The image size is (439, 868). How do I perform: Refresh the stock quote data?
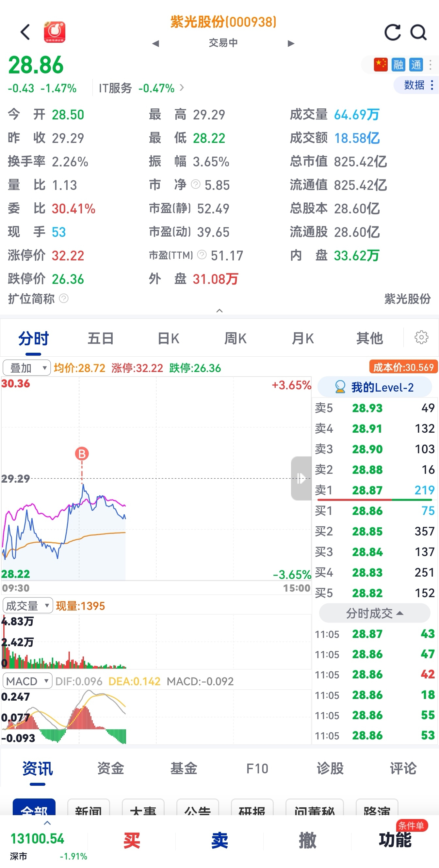tap(393, 32)
